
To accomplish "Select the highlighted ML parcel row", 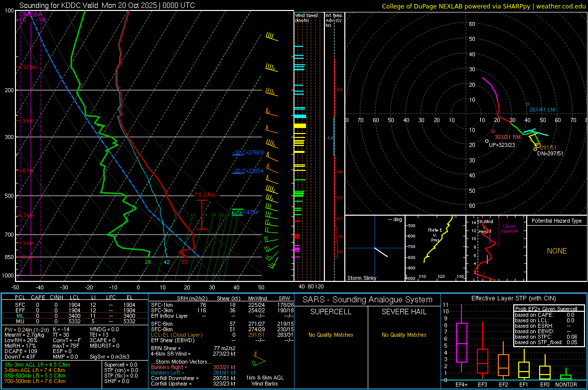I will tap(75, 316).
